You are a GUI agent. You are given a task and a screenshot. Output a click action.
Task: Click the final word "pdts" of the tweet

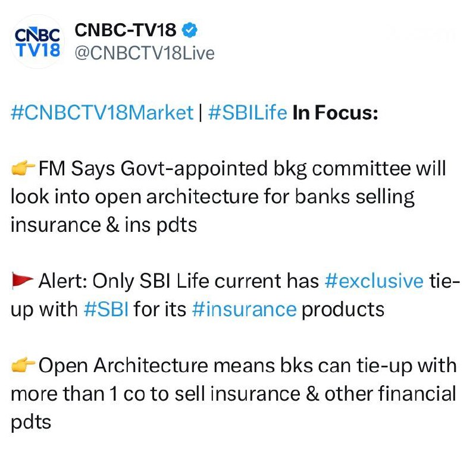pos(31,421)
